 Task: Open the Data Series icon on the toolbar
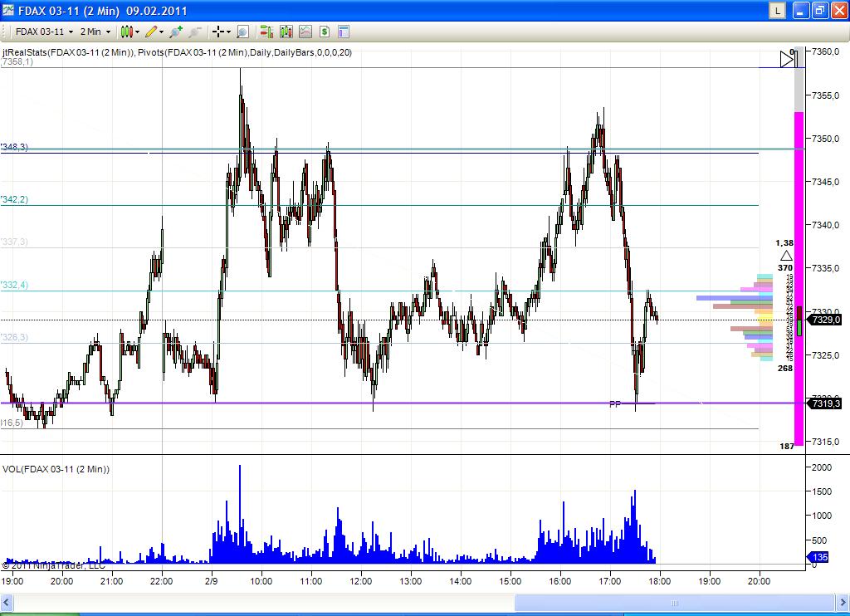click(266, 32)
